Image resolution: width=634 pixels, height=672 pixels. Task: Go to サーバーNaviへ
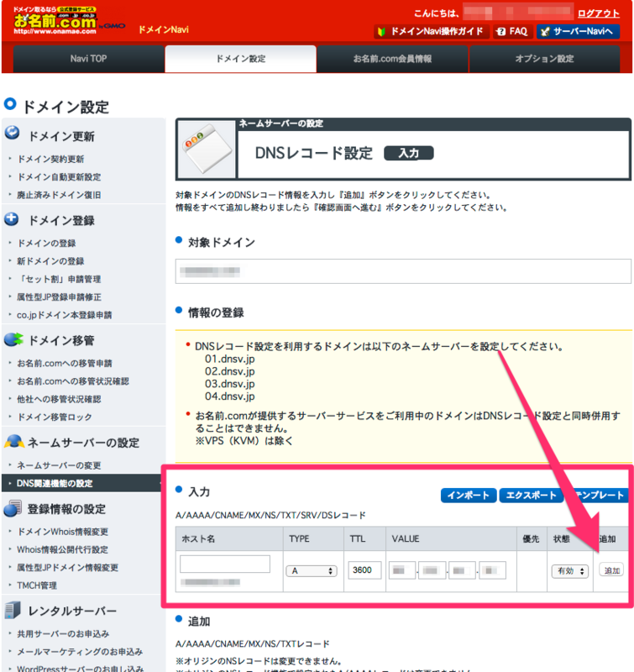578,32
